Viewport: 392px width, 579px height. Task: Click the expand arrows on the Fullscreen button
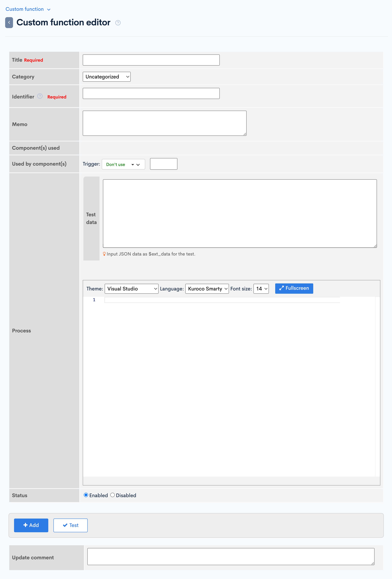click(x=282, y=288)
